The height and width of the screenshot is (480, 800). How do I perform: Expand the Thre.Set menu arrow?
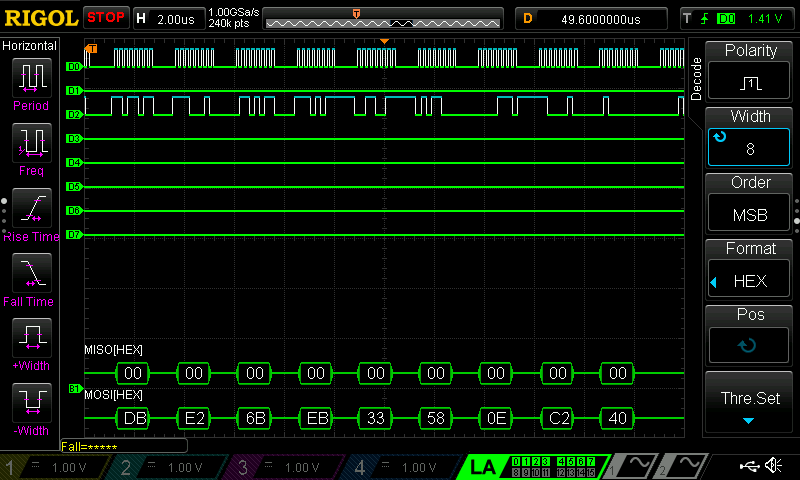point(750,421)
